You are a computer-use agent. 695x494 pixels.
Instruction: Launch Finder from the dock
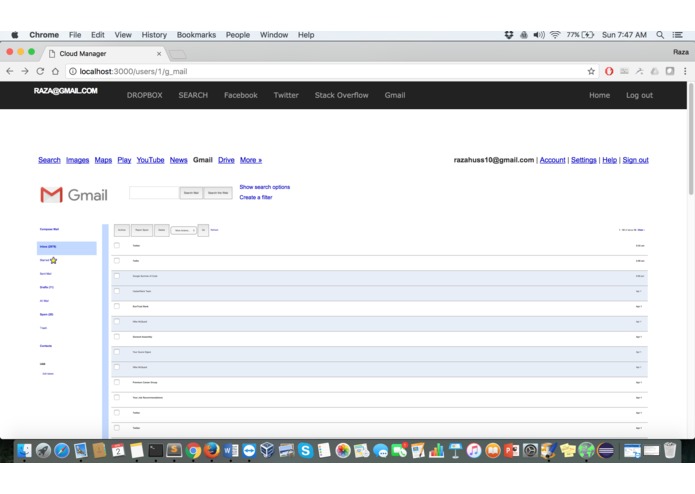click(24, 451)
